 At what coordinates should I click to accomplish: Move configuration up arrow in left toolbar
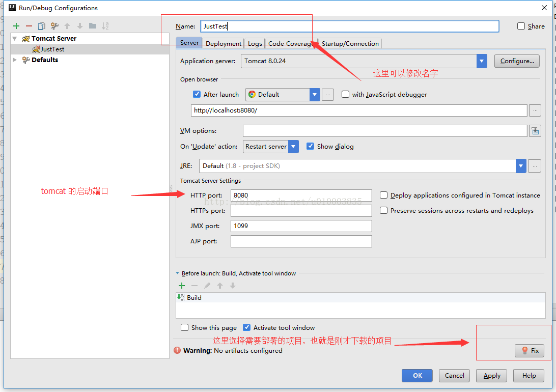click(x=67, y=26)
